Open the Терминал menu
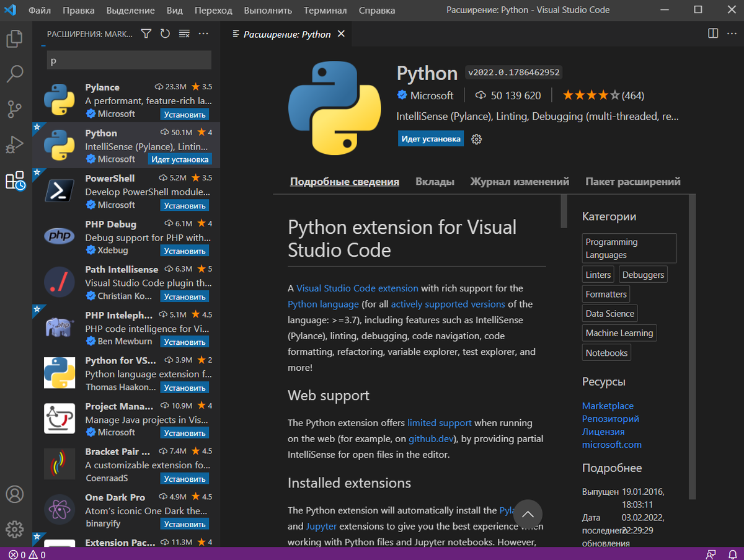This screenshot has height=560, width=744. point(325,11)
